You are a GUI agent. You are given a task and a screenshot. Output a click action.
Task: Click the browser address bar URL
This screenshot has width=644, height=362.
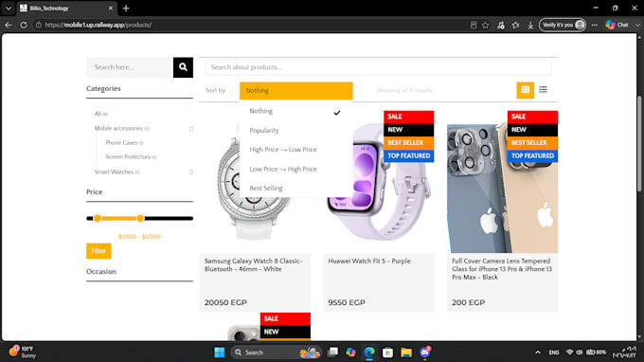pos(98,25)
